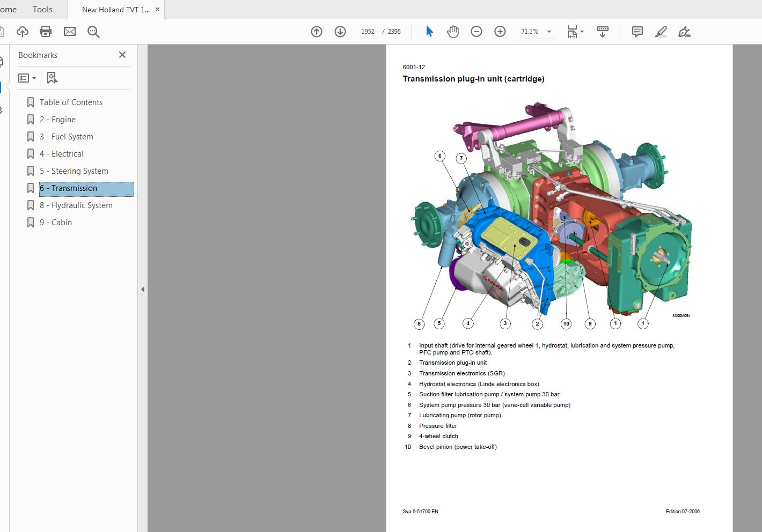Click the bookmark icon beside Table of Contents
The width and height of the screenshot is (762, 532).
click(x=31, y=102)
